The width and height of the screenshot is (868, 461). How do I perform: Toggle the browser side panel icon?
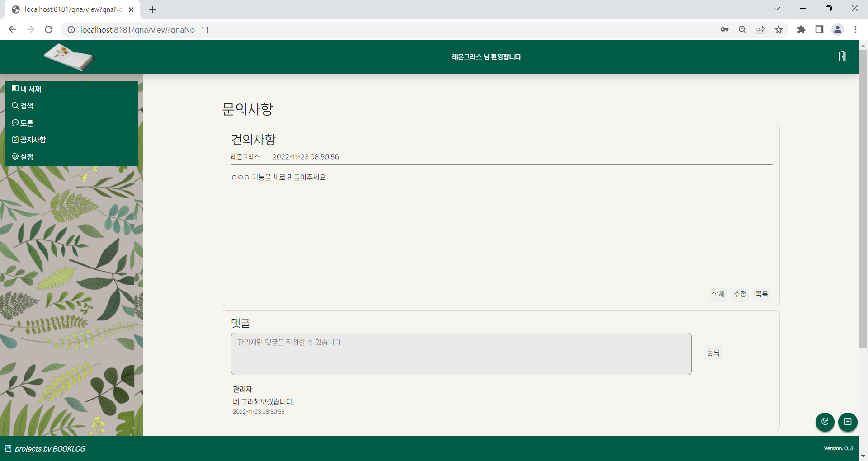pyautogui.click(x=819, y=29)
